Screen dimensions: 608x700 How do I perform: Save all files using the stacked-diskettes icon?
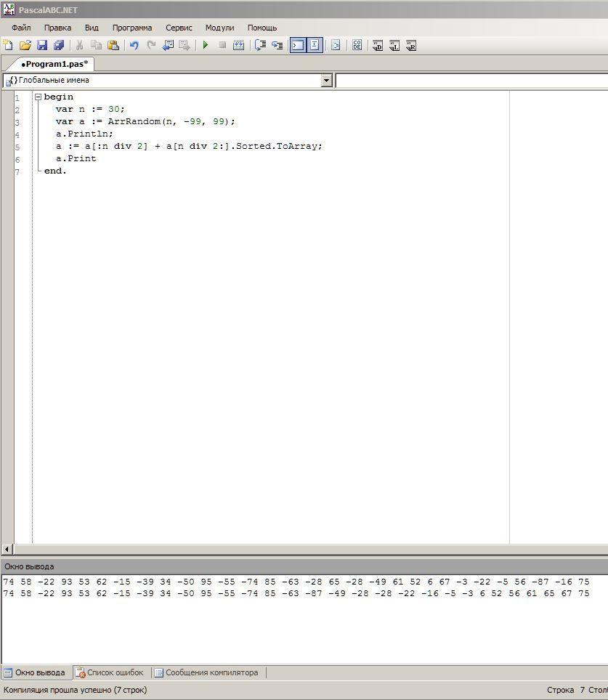59,45
